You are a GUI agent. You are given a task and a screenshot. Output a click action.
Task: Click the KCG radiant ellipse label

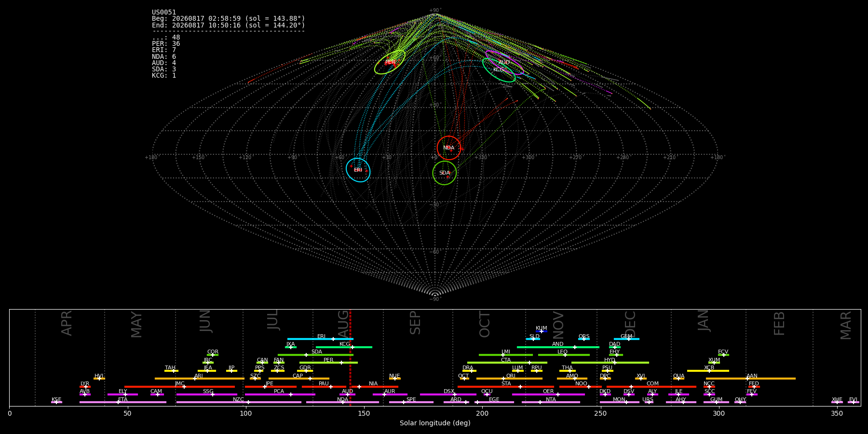click(x=498, y=70)
